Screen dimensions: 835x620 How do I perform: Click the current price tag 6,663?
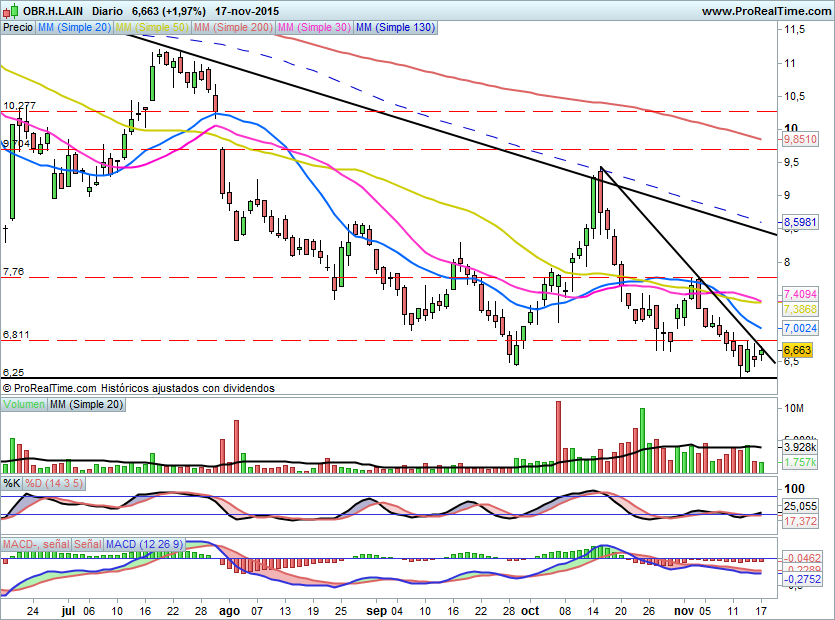[x=797, y=350]
